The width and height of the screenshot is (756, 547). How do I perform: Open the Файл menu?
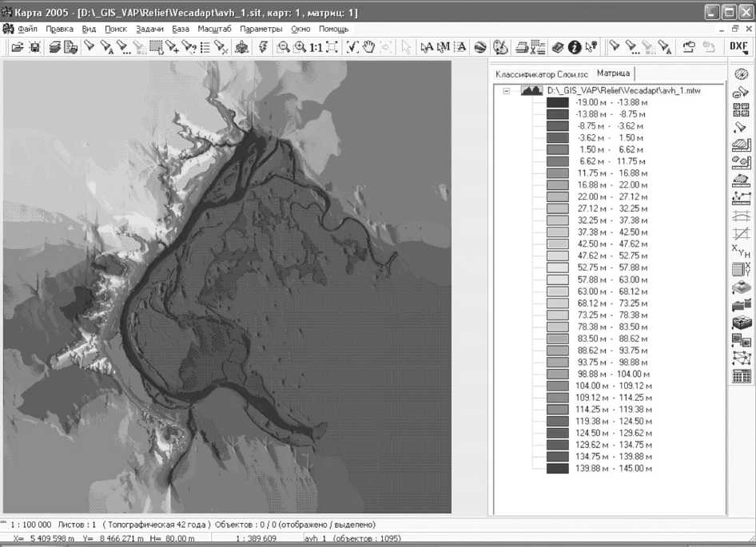coord(27,29)
